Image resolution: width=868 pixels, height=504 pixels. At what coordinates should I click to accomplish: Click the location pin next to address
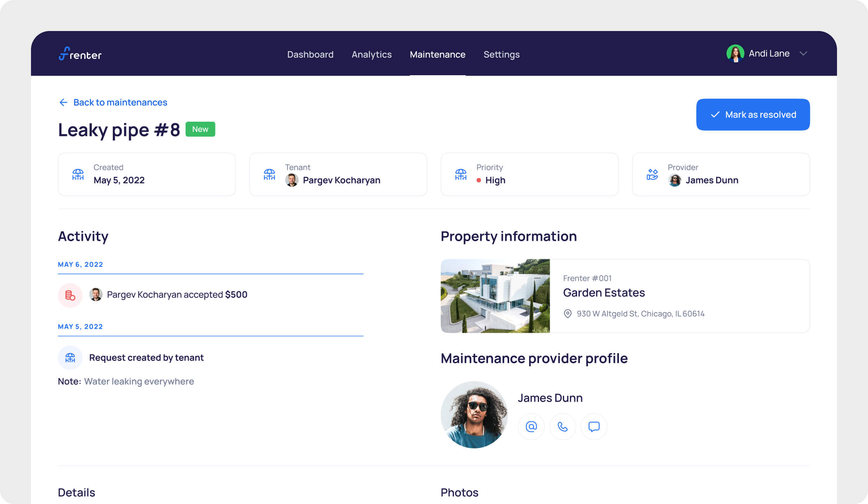pos(568,314)
